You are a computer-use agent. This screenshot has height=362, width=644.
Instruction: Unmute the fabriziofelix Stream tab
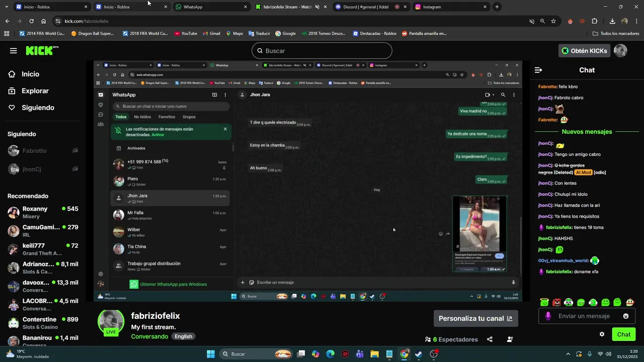(x=317, y=7)
